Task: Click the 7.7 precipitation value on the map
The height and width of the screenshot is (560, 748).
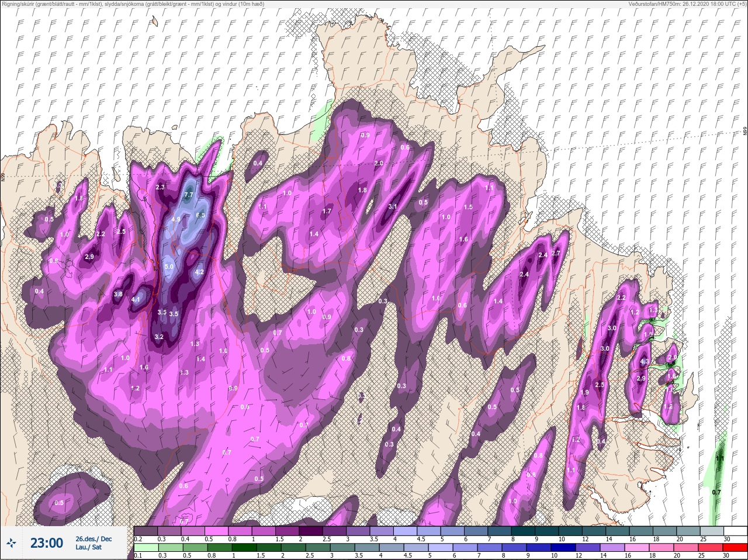Action: pyautogui.click(x=188, y=195)
